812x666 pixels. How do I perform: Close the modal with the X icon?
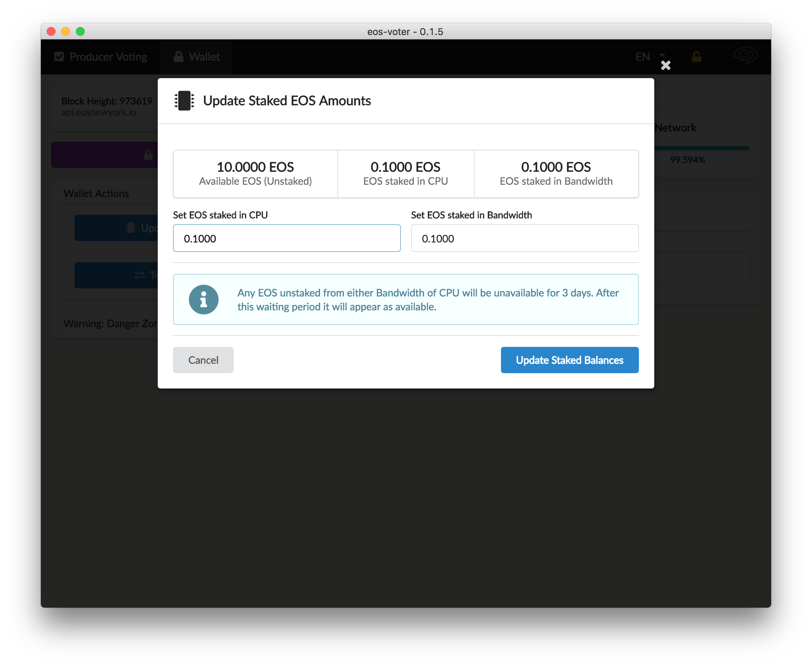coord(666,66)
